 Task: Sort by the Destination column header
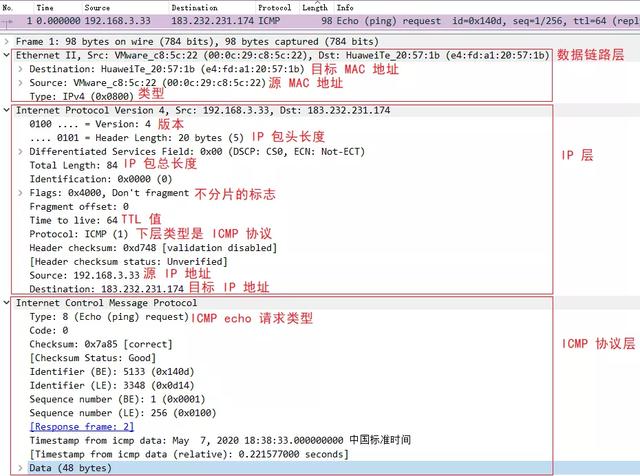[x=194, y=7]
